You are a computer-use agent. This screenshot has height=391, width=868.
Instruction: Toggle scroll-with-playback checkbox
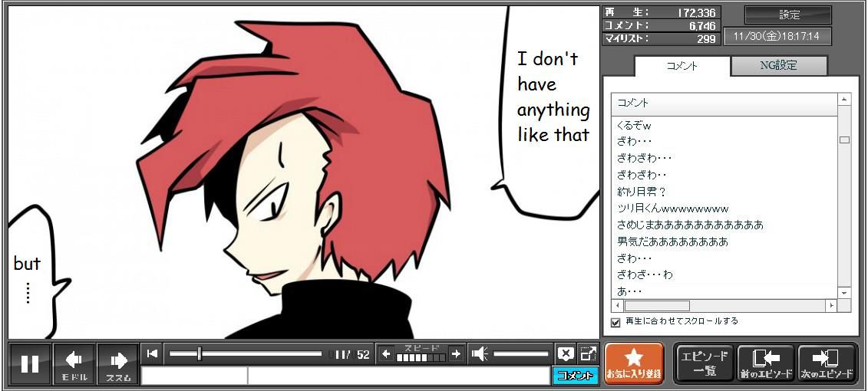click(x=616, y=322)
